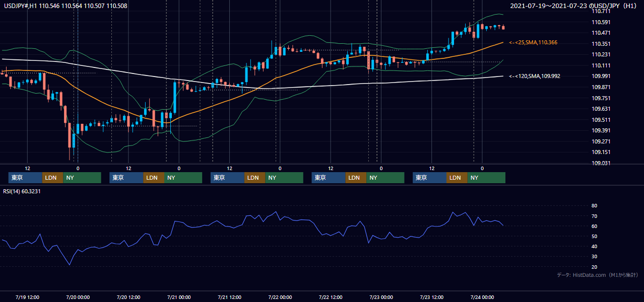Image resolution: width=644 pixels, height=302 pixels.
Task: Click price axis value 110.351
Action: (x=601, y=44)
